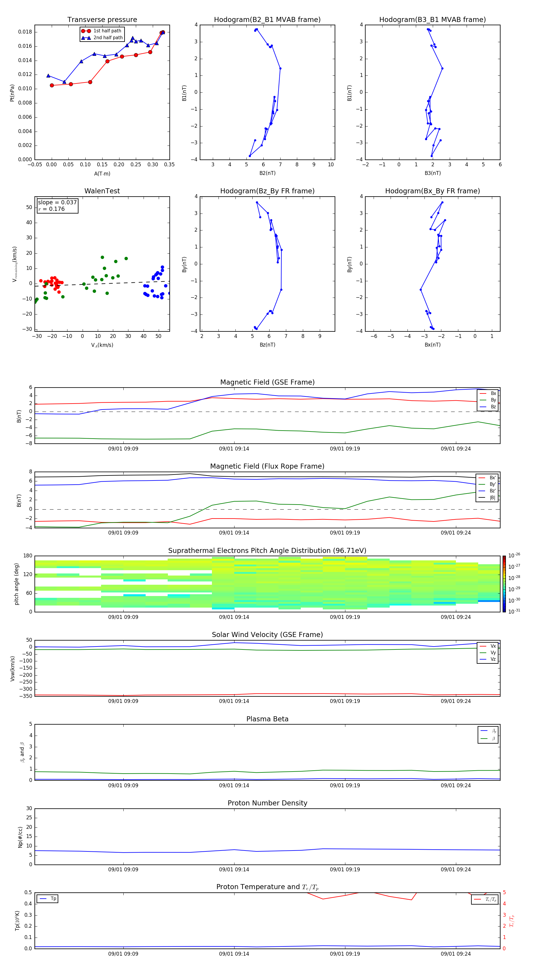This screenshot has width=535, height=980.
Task: Click the "Hodogram(Bx_By FR frame)" title
Action: [x=432, y=191]
